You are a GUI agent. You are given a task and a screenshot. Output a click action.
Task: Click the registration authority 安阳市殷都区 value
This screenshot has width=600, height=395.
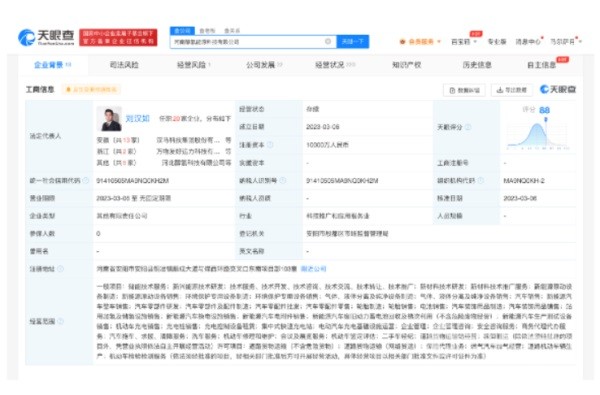coord(347,233)
